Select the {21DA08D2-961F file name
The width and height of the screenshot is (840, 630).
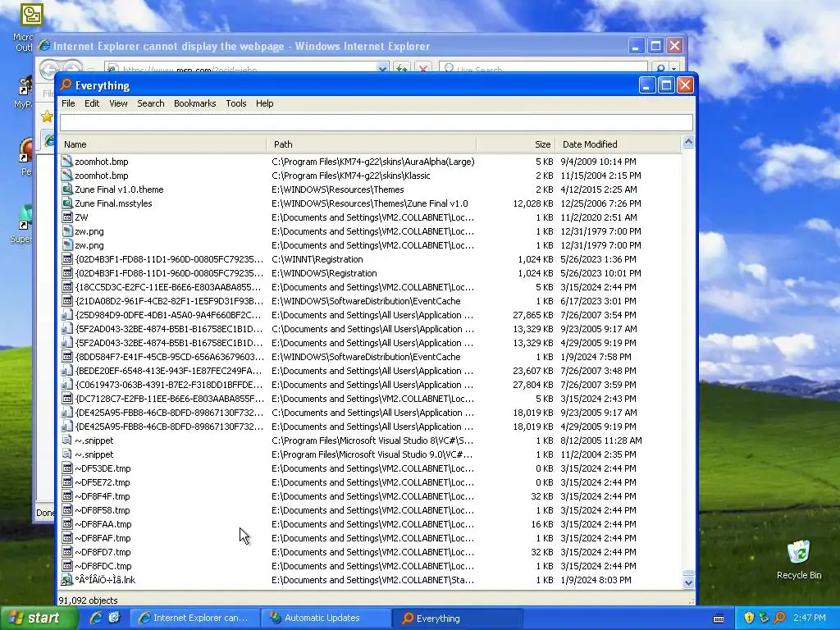[x=169, y=301]
